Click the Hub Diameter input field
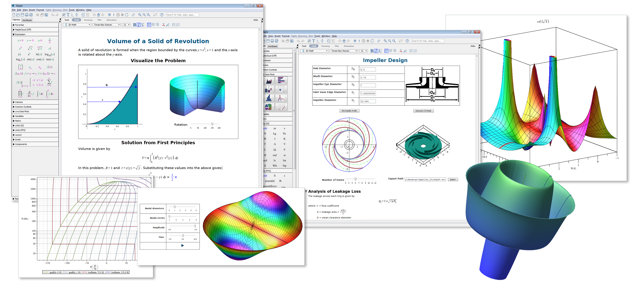644x296 pixels. pos(368,70)
